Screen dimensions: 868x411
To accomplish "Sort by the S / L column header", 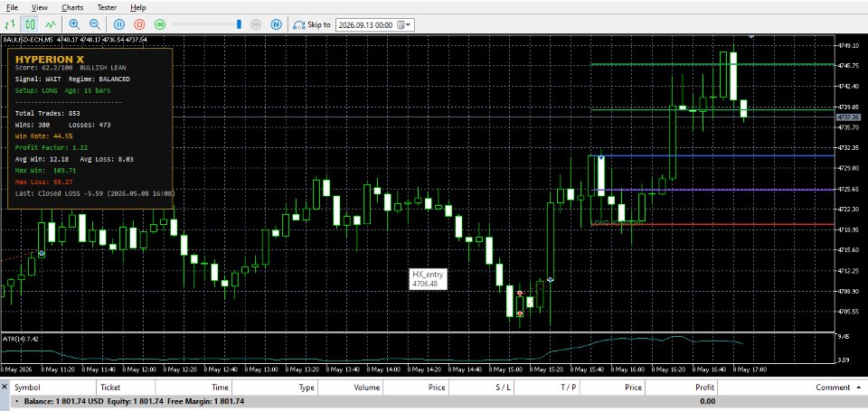I will 481,388.
